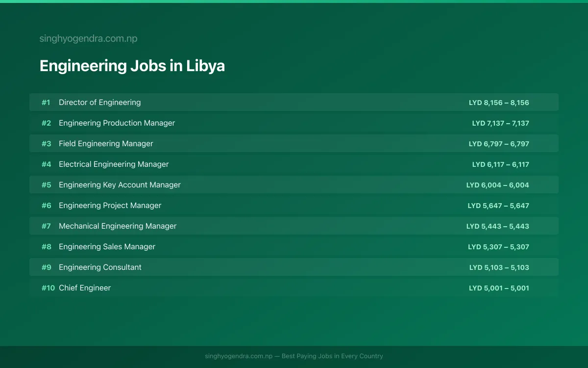Click the 'Engineering Jobs in Libya' title
Screen dimensions: 588x368
point(132,66)
